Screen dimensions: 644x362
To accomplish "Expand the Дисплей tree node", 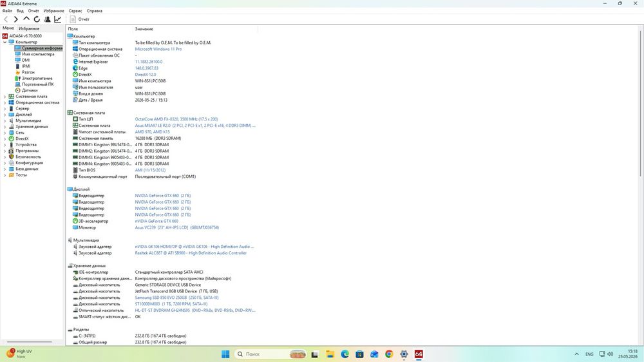I will coord(5,115).
